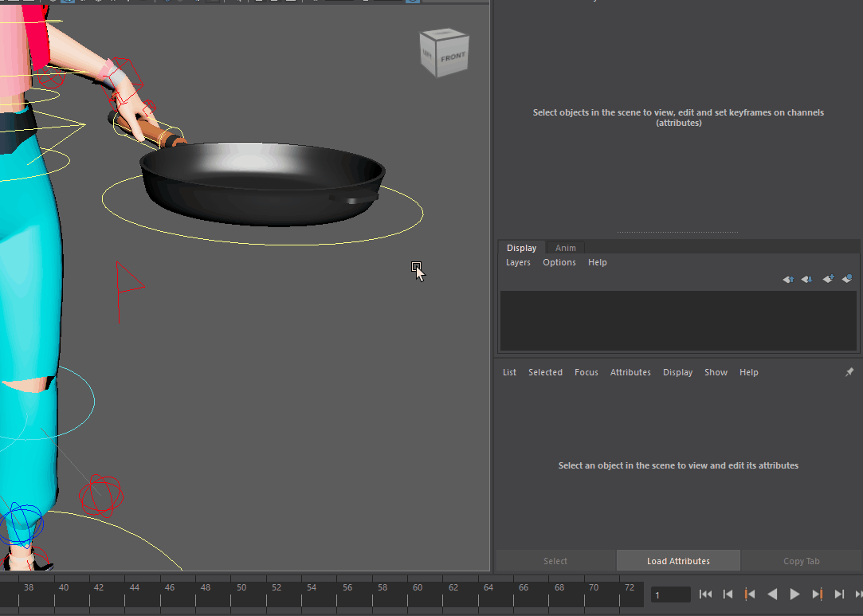Play animation forwards

click(794, 594)
